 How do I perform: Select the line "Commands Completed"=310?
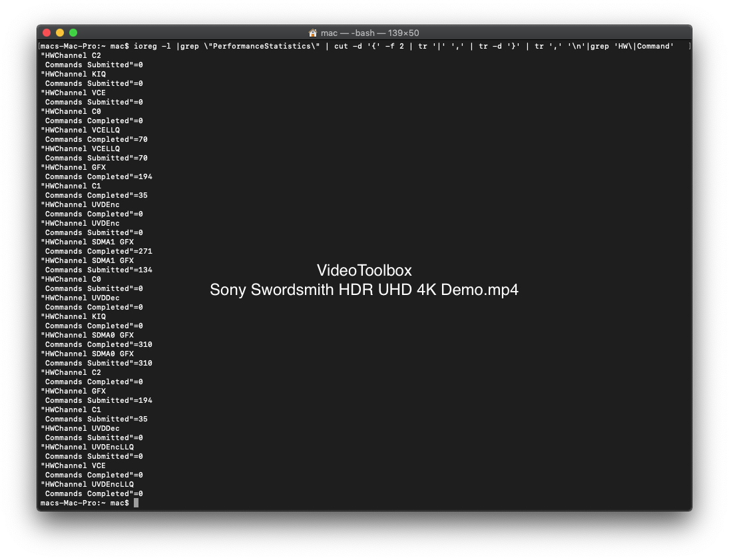[x=99, y=345]
